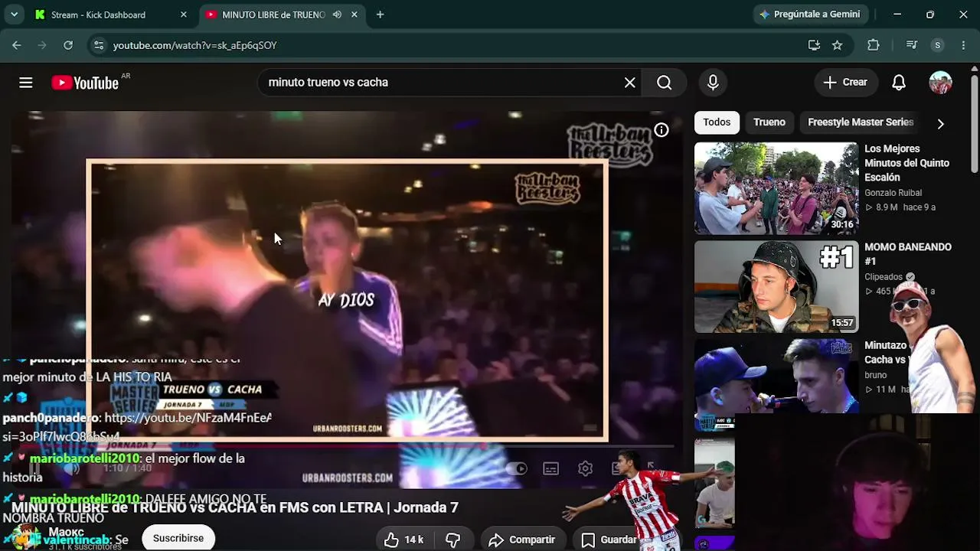Start voice search with microphone
The height and width of the screenshot is (551, 980).
coord(713,83)
